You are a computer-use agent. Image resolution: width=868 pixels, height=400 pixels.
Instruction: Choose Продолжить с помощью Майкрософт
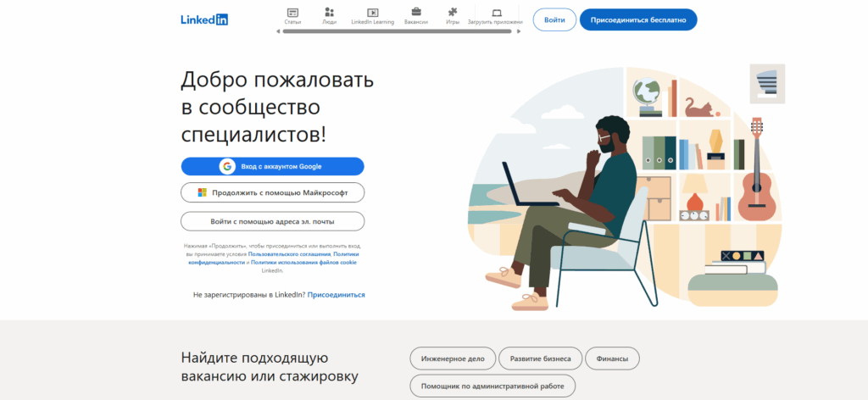(272, 192)
